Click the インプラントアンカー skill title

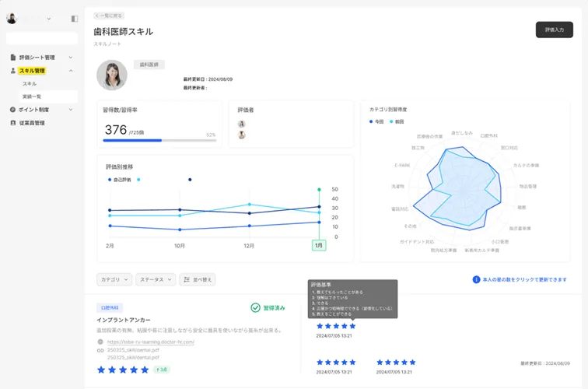(x=124, y=320)
